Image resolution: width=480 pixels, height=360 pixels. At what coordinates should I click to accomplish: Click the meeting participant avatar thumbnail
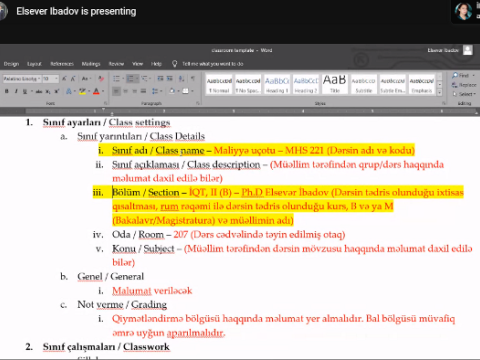click(x=464, y=11)
